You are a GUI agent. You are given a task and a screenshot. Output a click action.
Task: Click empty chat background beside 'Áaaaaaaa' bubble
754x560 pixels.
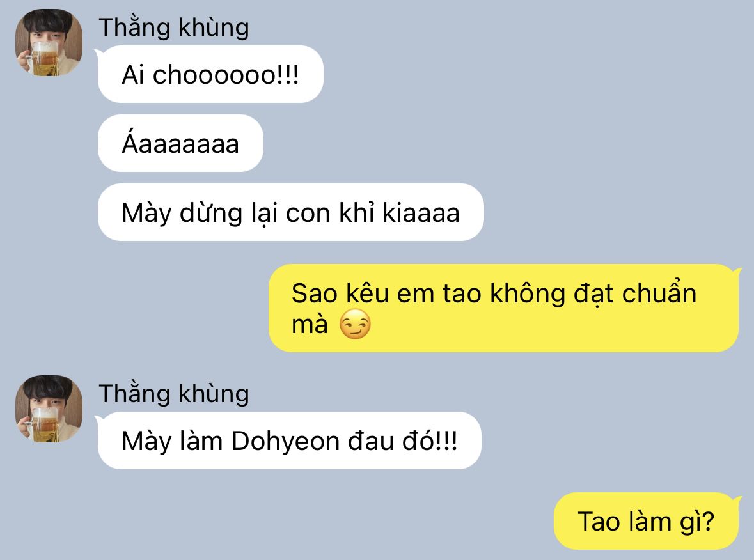click(481, 143)
